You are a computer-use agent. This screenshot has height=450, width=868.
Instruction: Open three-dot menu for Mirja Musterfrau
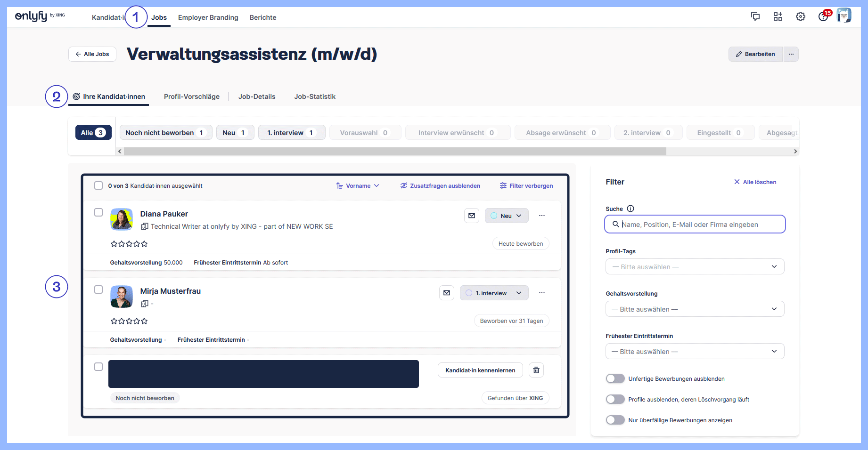point(542,293)
